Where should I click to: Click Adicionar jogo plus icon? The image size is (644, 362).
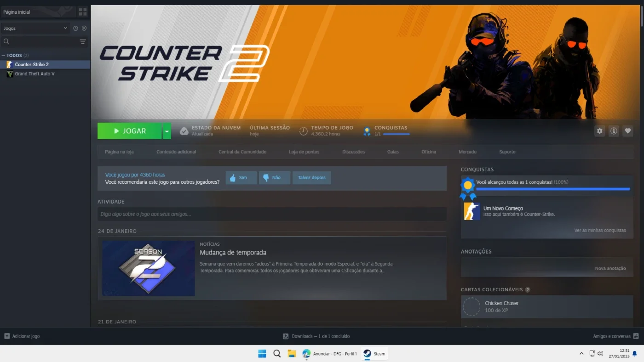coord(7,336)
